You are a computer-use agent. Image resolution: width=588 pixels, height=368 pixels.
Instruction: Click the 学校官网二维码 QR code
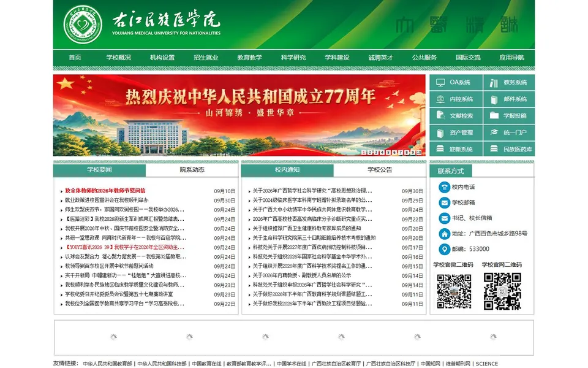[x=502, y=291]
